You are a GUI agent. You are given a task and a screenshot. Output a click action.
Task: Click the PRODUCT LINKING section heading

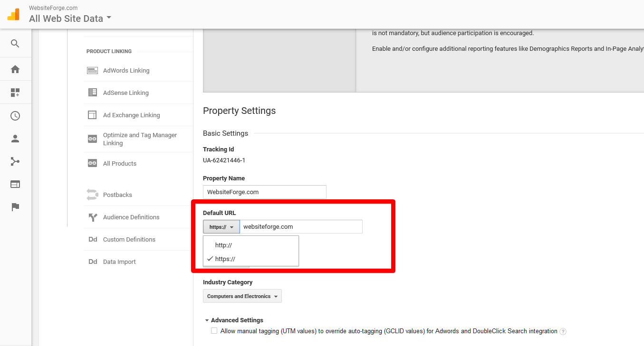(x=109, y=51)
